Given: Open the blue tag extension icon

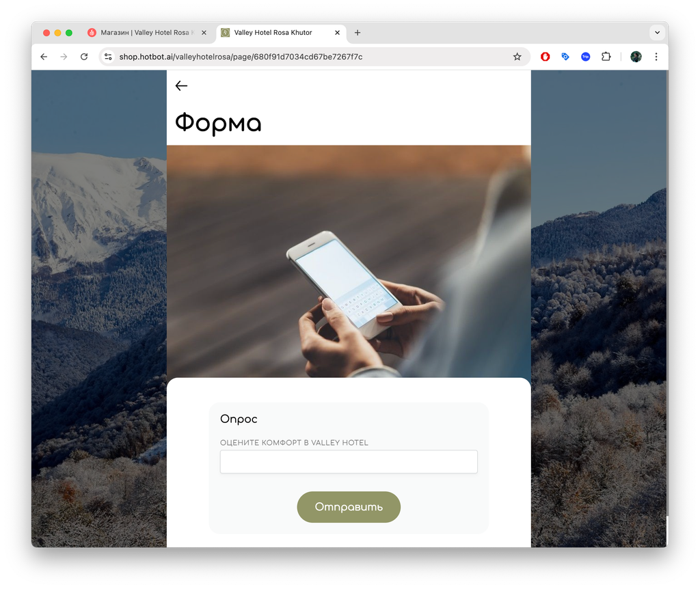Looking at the screenshot, I should (x=565, y=57).
